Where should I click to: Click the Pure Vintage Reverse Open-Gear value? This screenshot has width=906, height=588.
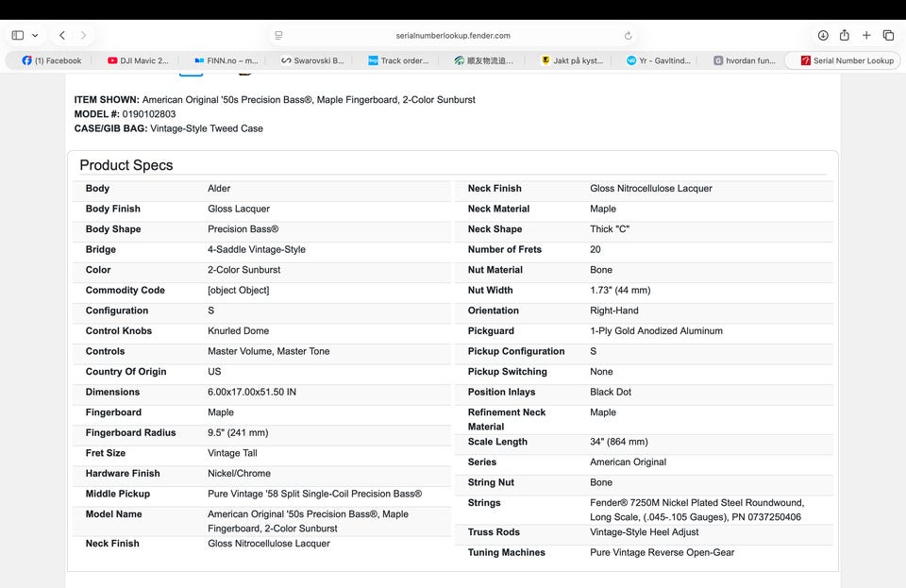663,552
